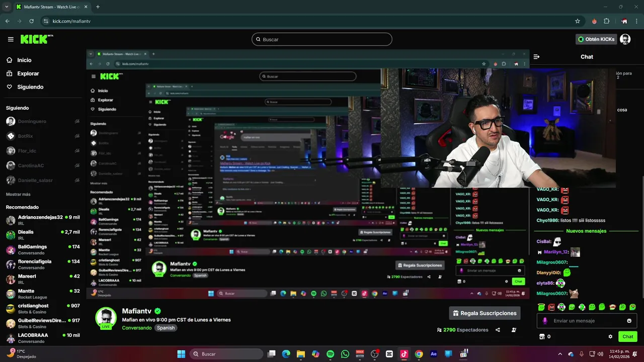The height and width of the screenshot is (362, 644).
Task: Send message with the green Chat button
Action: click(628, 337)
